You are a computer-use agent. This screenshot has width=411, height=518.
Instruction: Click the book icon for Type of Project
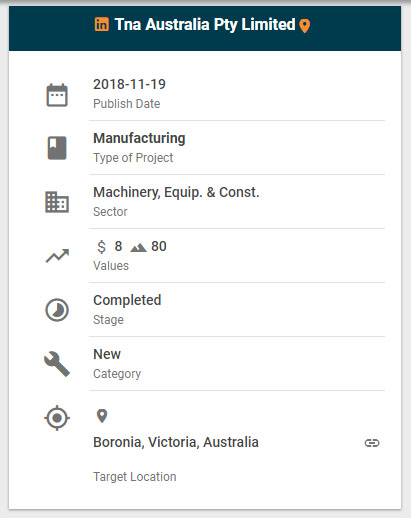57,148
